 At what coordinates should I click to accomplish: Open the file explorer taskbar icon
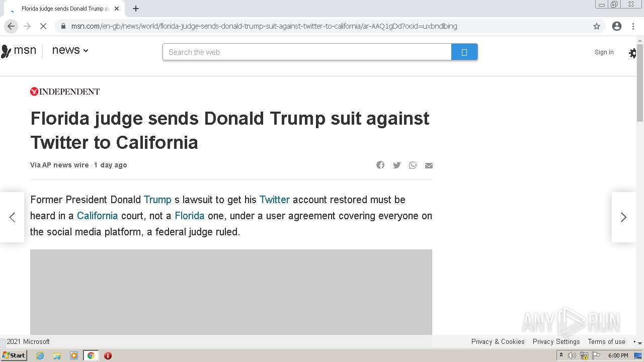(x=57, y=355)
